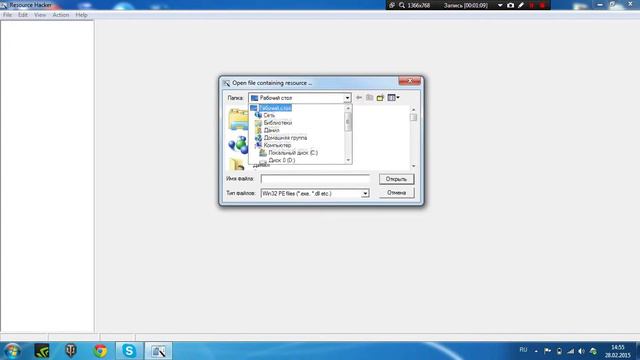Click the Action Center flag icon
This screenshot has height=360, width=640.
pos(548,351)
